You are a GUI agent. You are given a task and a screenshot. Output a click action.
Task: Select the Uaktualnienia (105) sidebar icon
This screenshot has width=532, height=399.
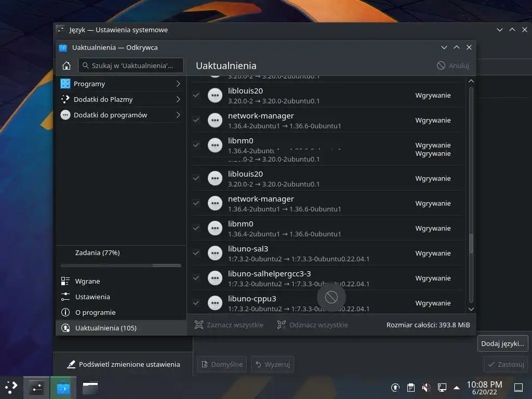pyautogui.click(x=65, y=328)
